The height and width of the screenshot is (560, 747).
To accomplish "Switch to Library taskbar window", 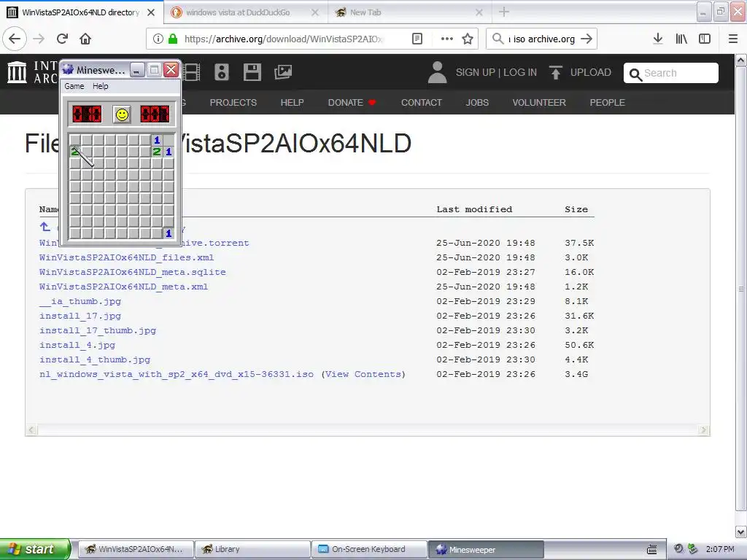I will tap(252, 550).
